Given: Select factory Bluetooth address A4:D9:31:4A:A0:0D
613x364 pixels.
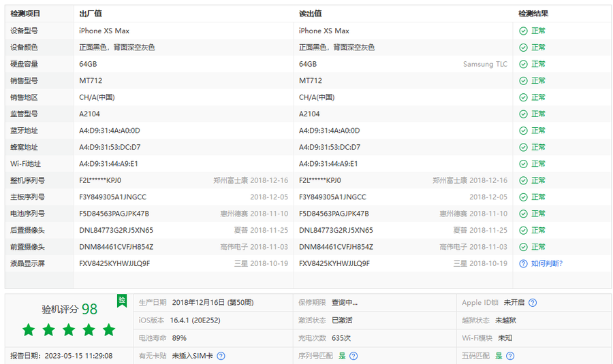Looking at the screenshot, I should point(110,131).
